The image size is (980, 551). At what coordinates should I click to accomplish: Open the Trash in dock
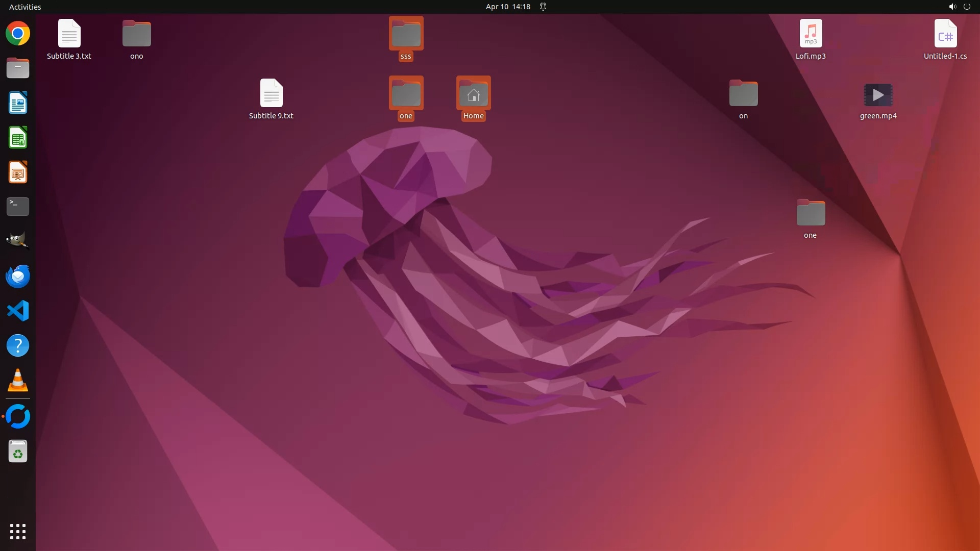click(x=18, y=452)
